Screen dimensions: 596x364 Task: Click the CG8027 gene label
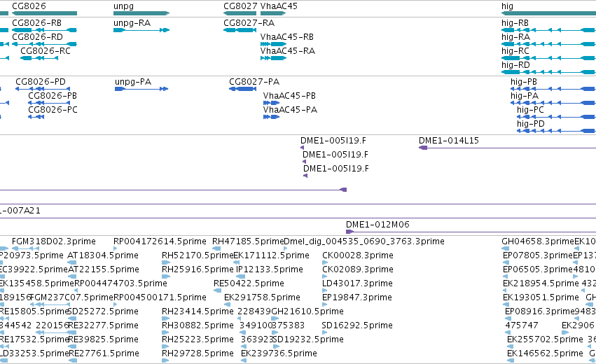click(x=240, y=6)
